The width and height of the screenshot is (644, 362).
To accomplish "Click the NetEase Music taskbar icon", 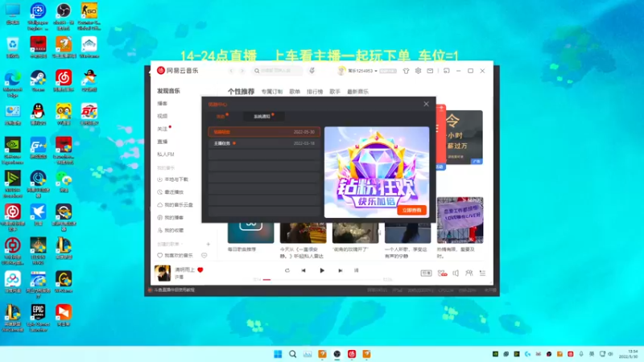I will click(352, 354).
